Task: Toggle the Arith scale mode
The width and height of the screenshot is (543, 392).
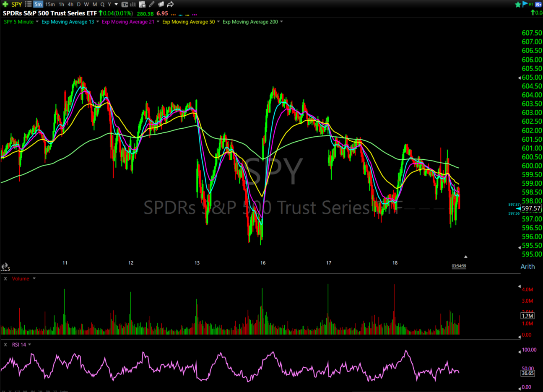Action: coord(527,266)
